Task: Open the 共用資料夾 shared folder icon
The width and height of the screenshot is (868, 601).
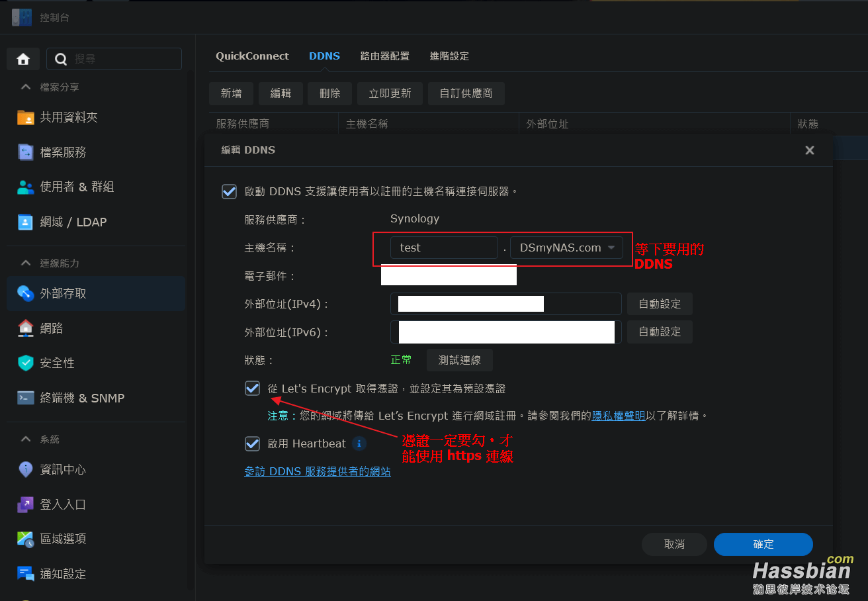Action: pos(25,117)
